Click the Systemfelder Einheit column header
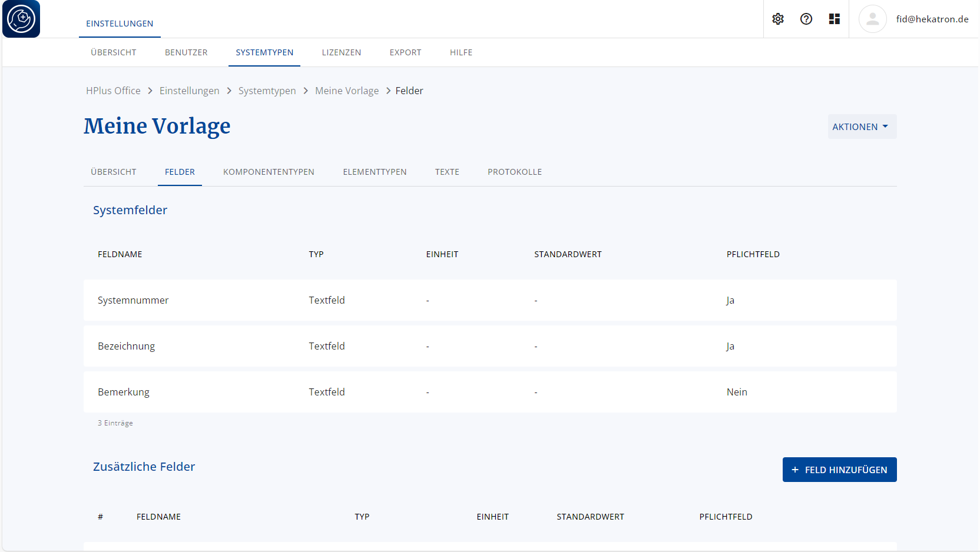Screen dimensions: 980x552 pyautogui.click(x=442, y=254)
